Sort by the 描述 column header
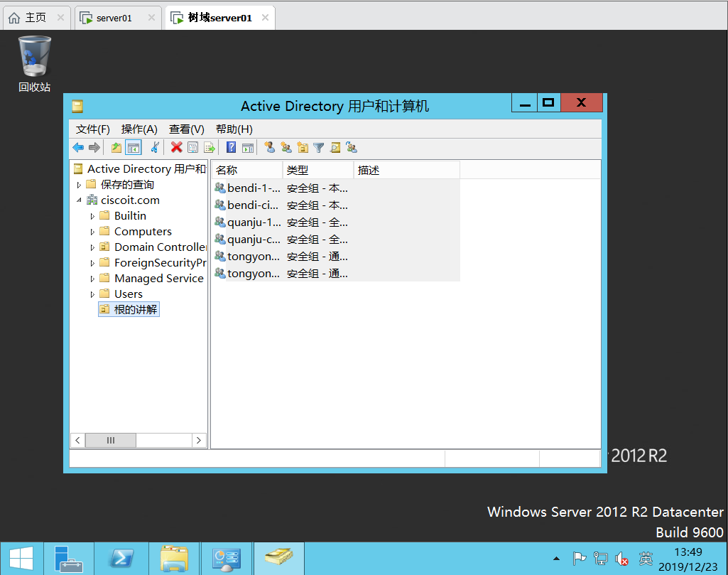The width and height of the screenshot is (728, 575). (407, 170)
